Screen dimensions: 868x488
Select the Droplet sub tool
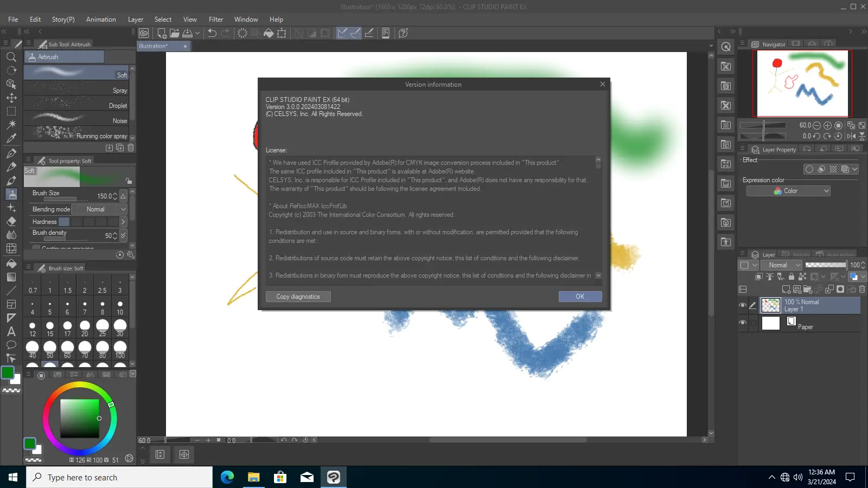point(76,104)
